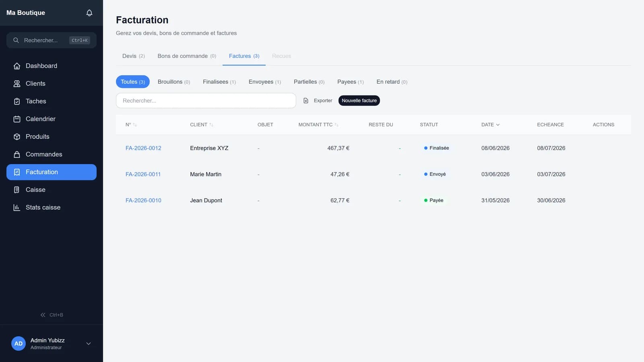Click the Dashboard home icon
Viewport: 644px width, 362px height.
tap(17, 66)
